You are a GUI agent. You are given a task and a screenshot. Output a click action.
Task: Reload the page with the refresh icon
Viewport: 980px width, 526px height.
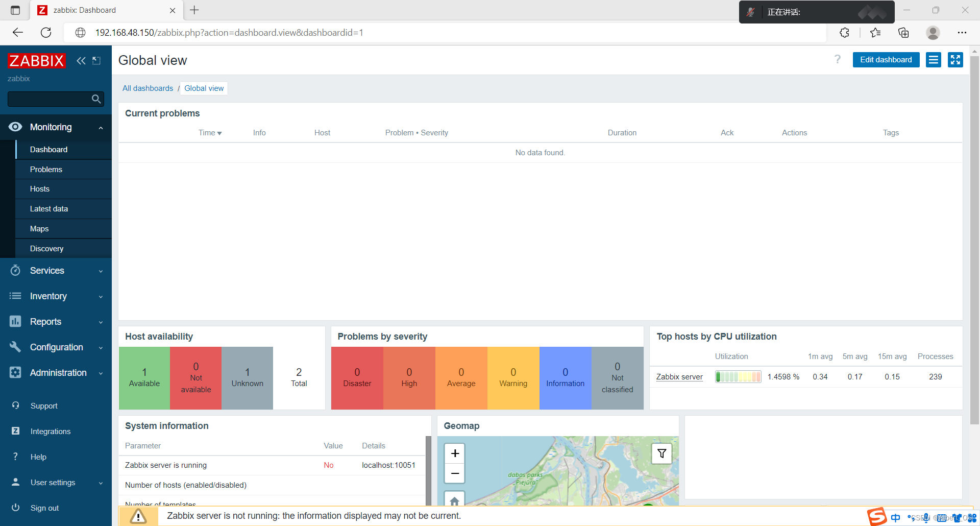46,33
